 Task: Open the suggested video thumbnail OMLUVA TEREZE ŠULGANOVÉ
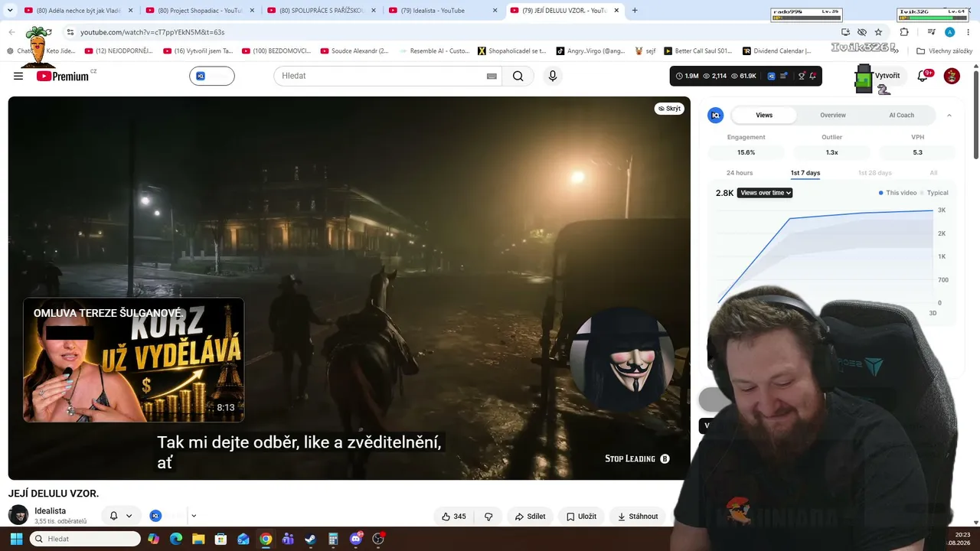click(134, 360)
